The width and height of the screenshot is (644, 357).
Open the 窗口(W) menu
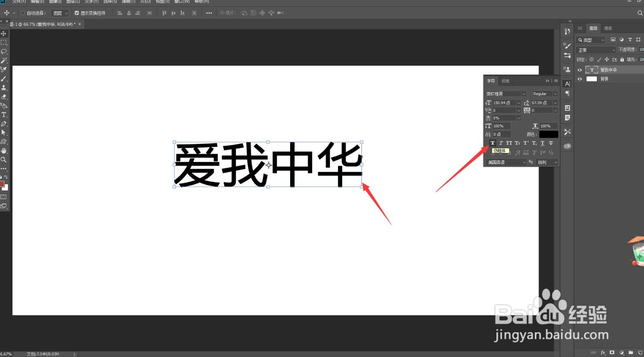click(x=182, y=2)
